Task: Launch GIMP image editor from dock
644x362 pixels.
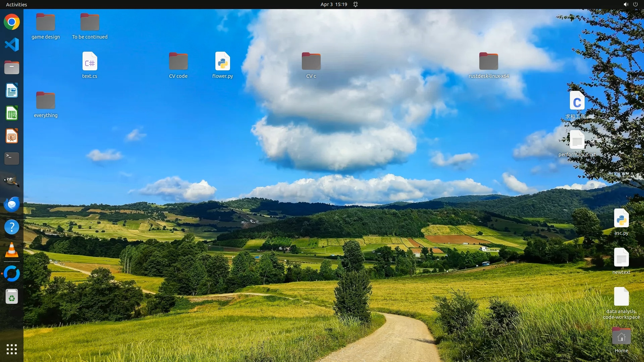Action: point(12,181)
